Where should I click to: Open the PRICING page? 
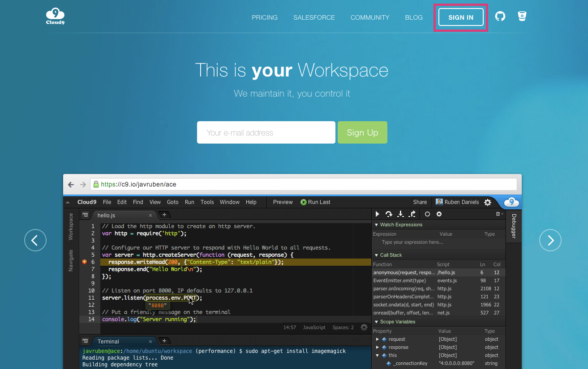pyautogui.click(x=265, y=17)
